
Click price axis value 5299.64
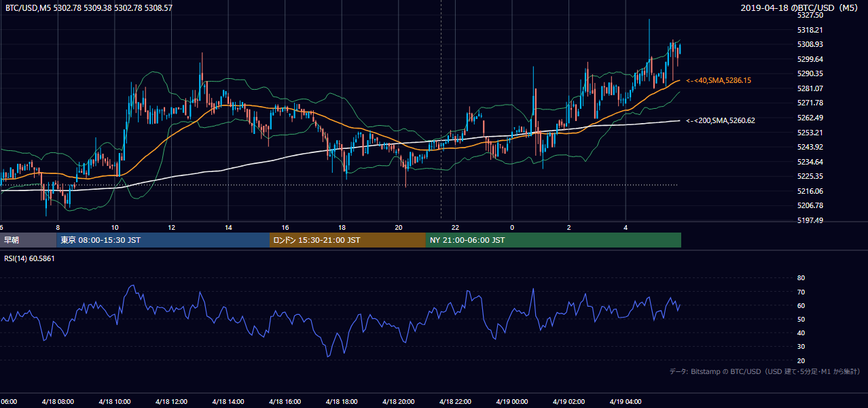810,59
